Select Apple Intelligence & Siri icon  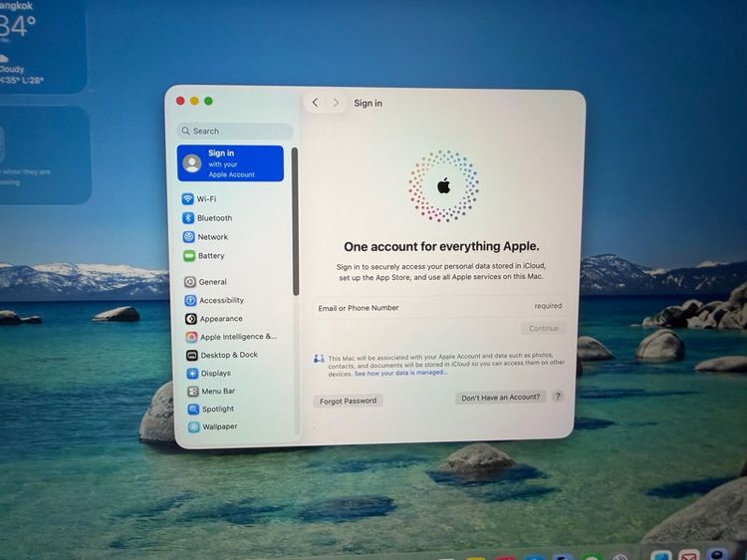(x=191, y=337)
